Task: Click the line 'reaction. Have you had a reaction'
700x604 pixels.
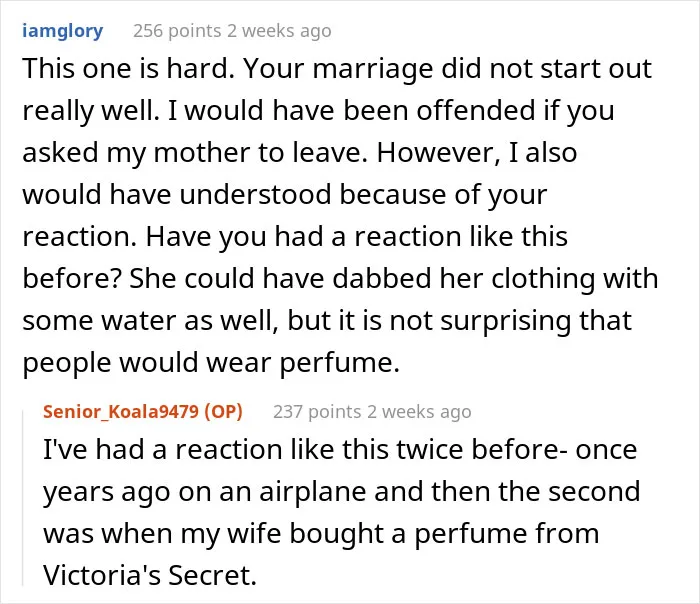Action: pyautogui.click(x=295, y=237)
